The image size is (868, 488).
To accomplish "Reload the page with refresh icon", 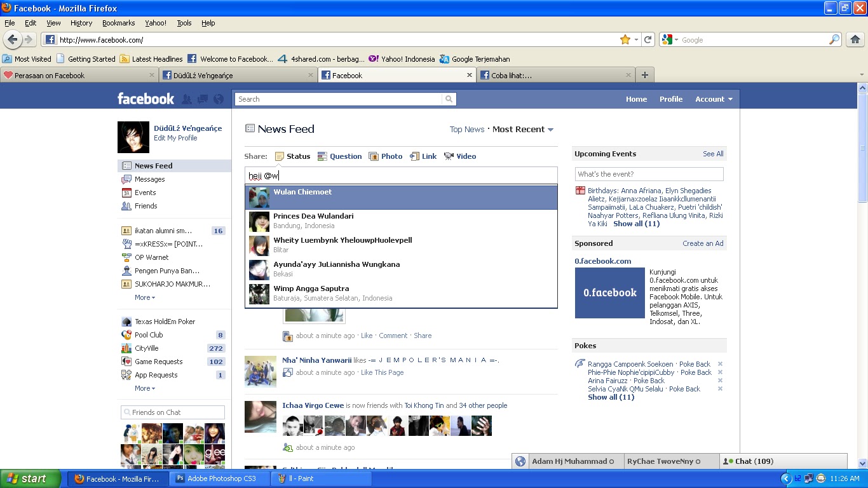I will point(648,39).
